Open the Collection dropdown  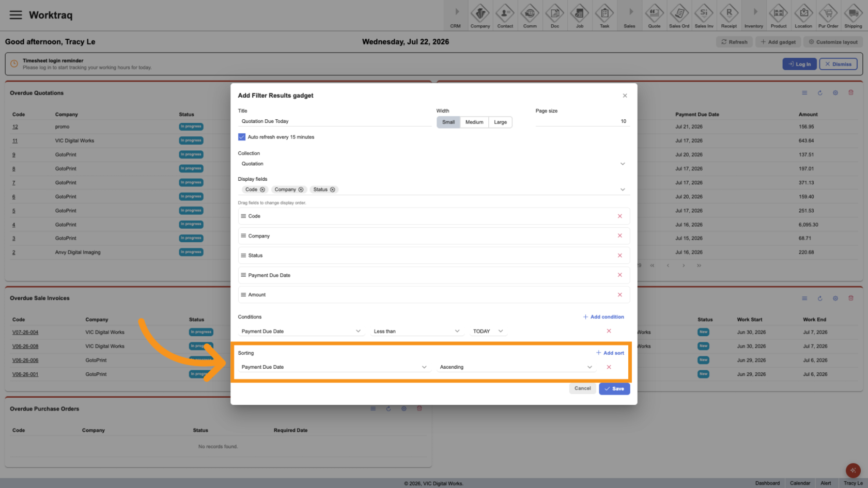(433, 164)
